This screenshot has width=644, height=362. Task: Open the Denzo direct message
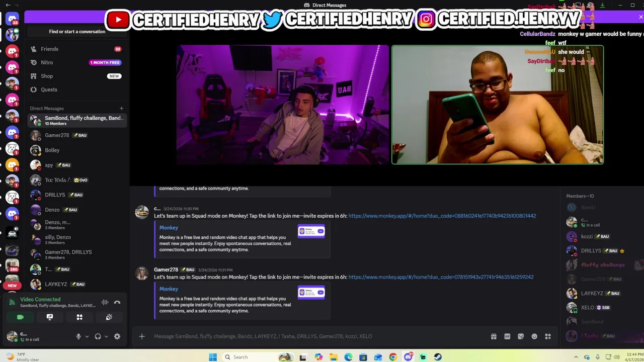click(76, 210)
